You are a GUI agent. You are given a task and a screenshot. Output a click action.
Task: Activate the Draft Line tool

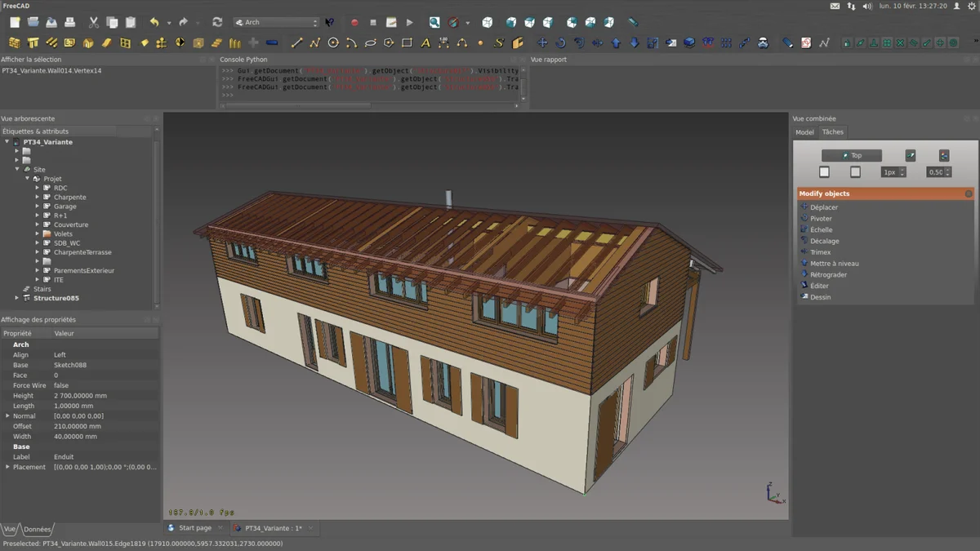(296, 42)
